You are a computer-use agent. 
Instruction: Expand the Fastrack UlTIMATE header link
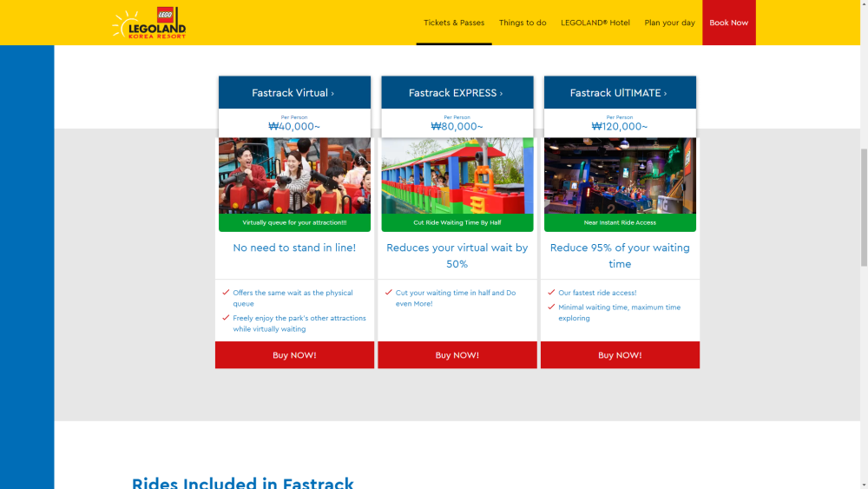[619, 93]
